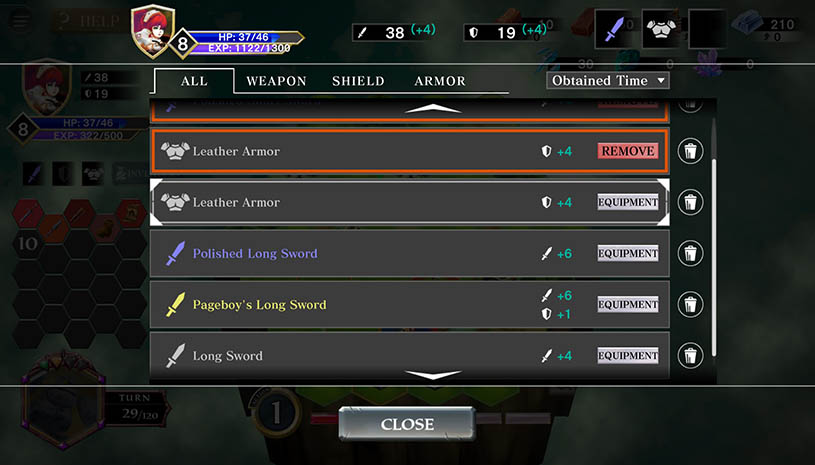Close the equipment window
The image size is (815, 465).
[407, 424]
